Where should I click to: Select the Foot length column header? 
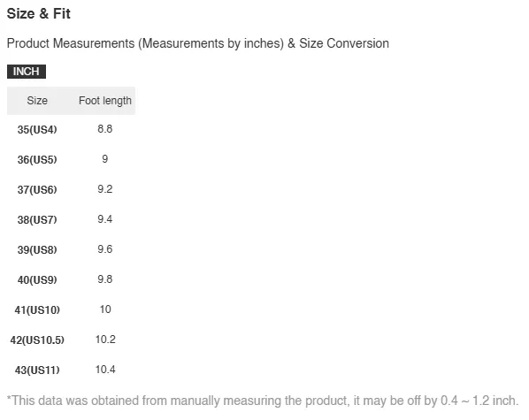pos(105,101)
